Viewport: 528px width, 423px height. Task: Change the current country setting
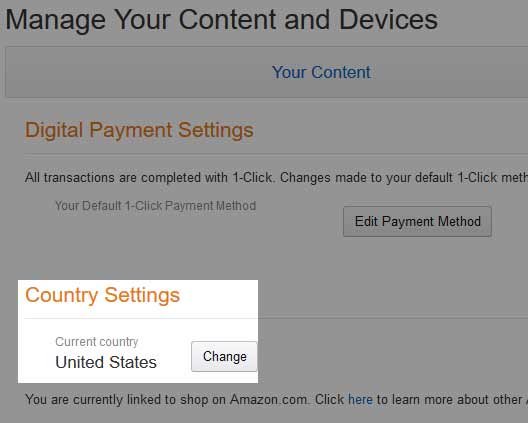(x=224, y=357)
